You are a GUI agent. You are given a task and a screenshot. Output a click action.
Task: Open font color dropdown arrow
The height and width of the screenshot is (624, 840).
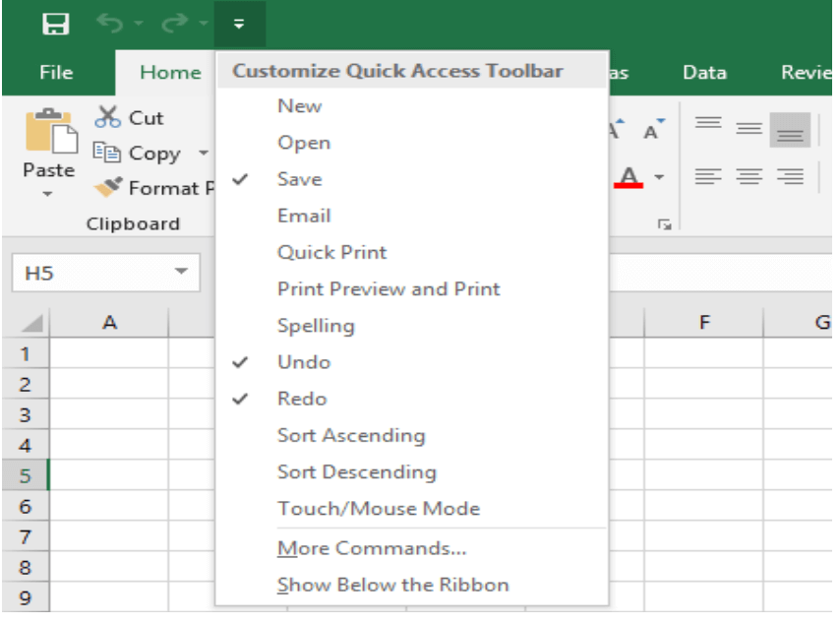[659, 177]
